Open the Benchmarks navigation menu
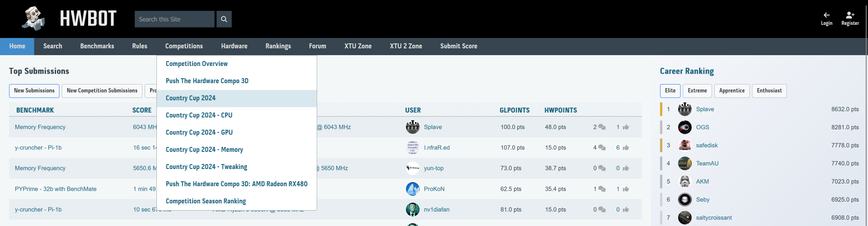Viewport: 868px width, 226px height. (x=97, y=46)
